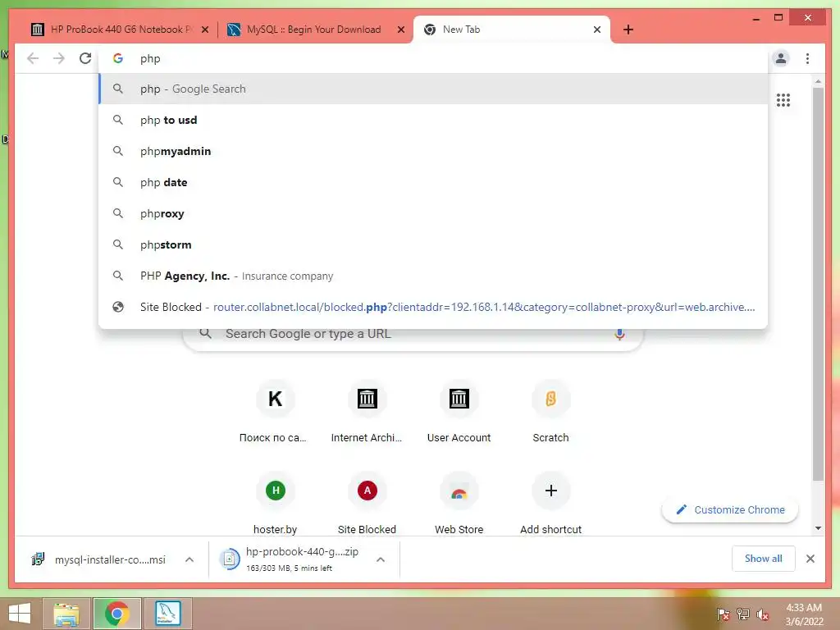Open the Site Blocked shortcut tile
The width and height of the screenshot is (840, 630).
tap(367, 503)
